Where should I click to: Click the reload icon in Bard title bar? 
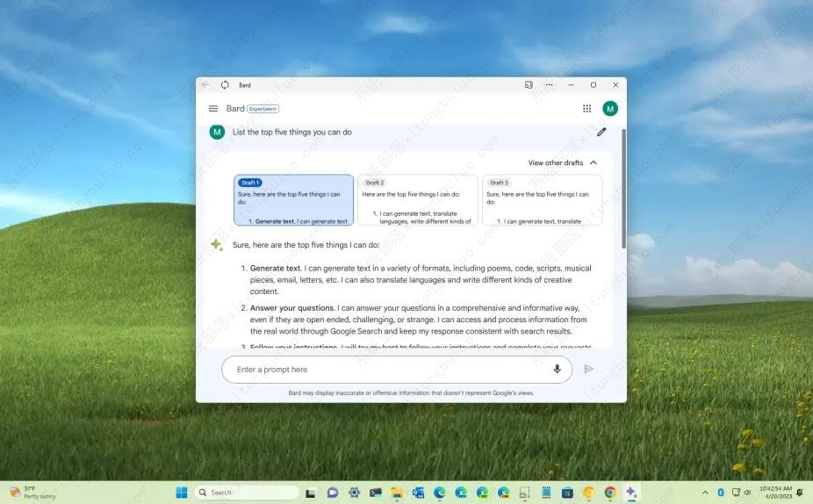point(225,84)
